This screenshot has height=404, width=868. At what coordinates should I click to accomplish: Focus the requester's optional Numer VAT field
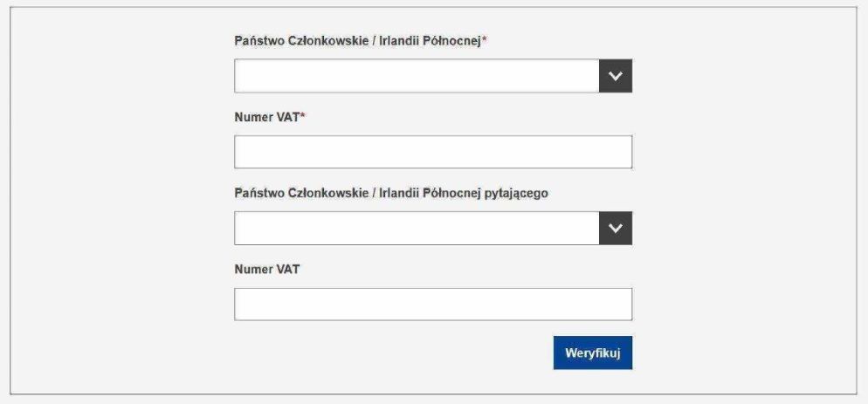pos(432,305)
